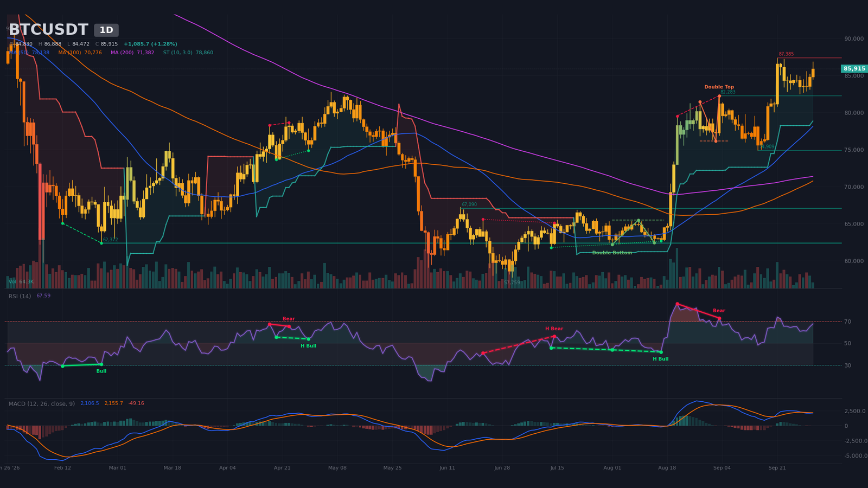
Task: Click the Double Bottom pattern label
Action: click(x=612, y=253)
